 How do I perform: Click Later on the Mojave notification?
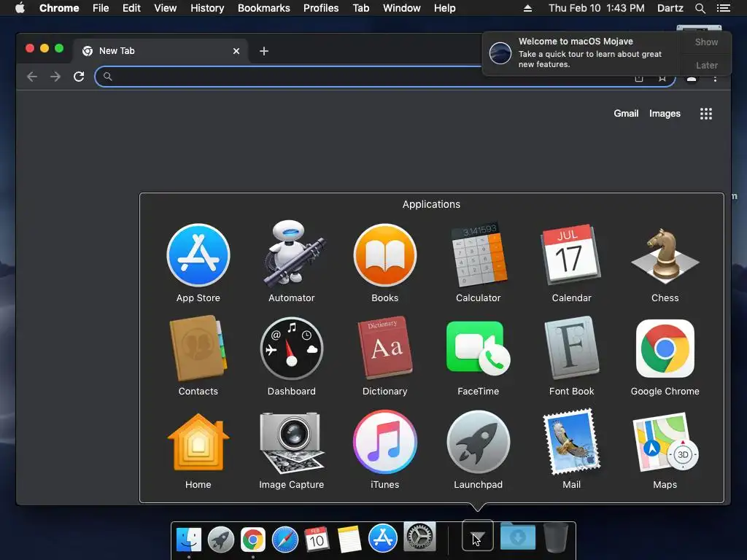click(706, 65)
